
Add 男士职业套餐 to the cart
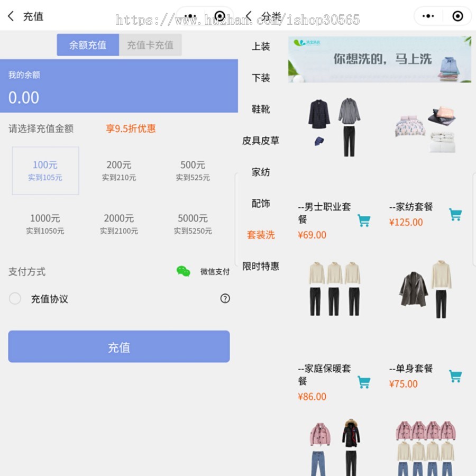(x=364, y=221)
